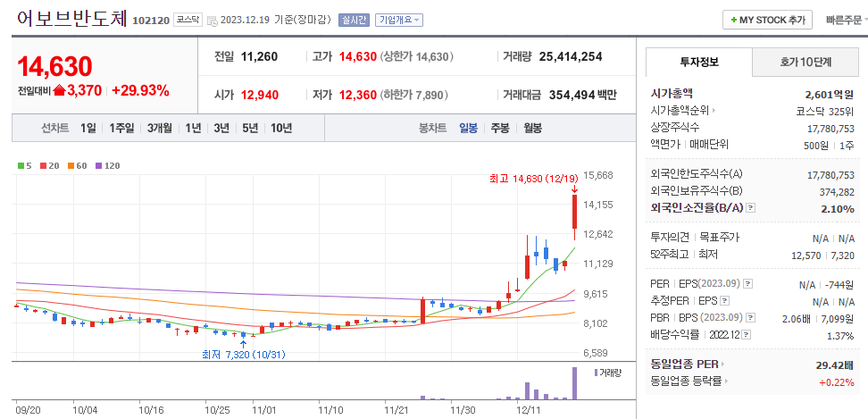Click the green plus icon in MY STOCK 추가
This screenshot has height=419, width=868.
[733, 20]
